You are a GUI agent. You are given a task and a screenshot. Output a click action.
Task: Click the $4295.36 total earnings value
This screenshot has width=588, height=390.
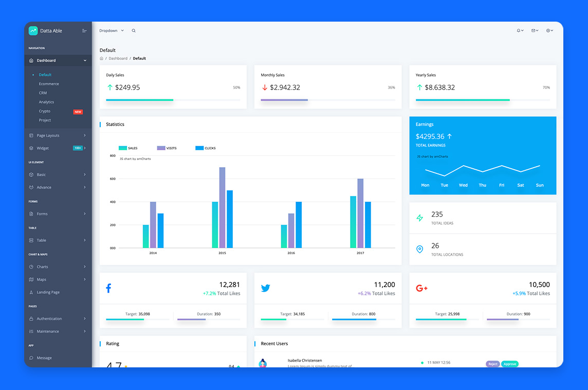[430, 137]
